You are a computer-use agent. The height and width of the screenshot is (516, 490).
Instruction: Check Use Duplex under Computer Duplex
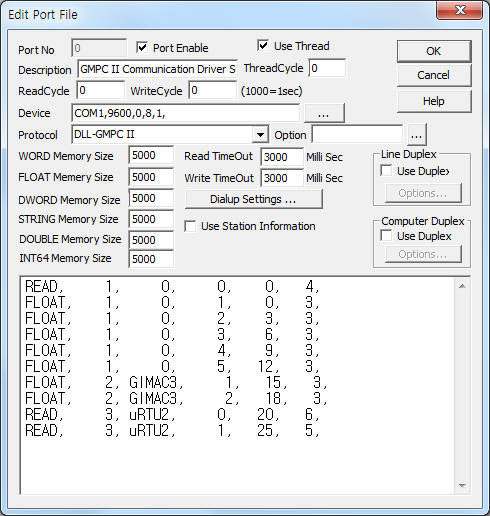click(386, 236)
